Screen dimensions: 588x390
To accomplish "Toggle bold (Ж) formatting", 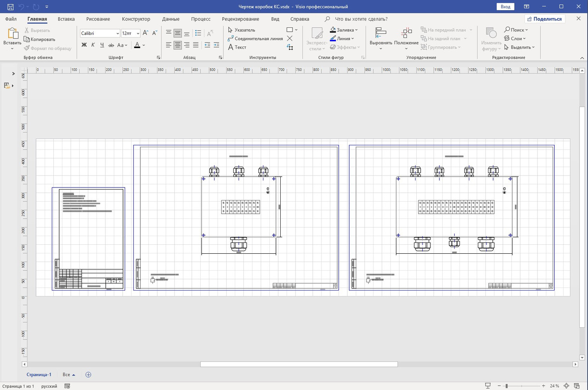I will click(x=84, y=45).
